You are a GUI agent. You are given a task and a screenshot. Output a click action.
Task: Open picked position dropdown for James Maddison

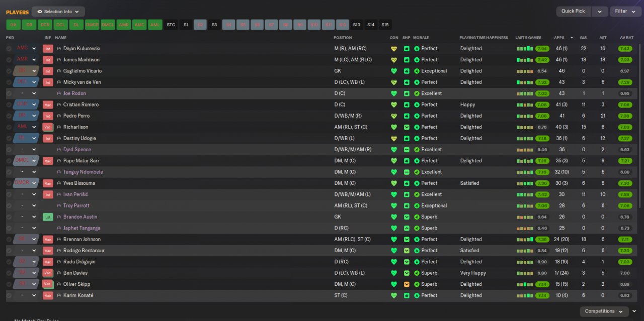[34, 60]
